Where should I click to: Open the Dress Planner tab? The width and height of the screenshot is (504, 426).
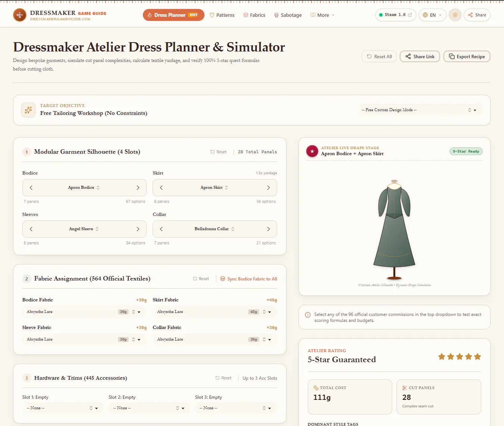(173, 15)
